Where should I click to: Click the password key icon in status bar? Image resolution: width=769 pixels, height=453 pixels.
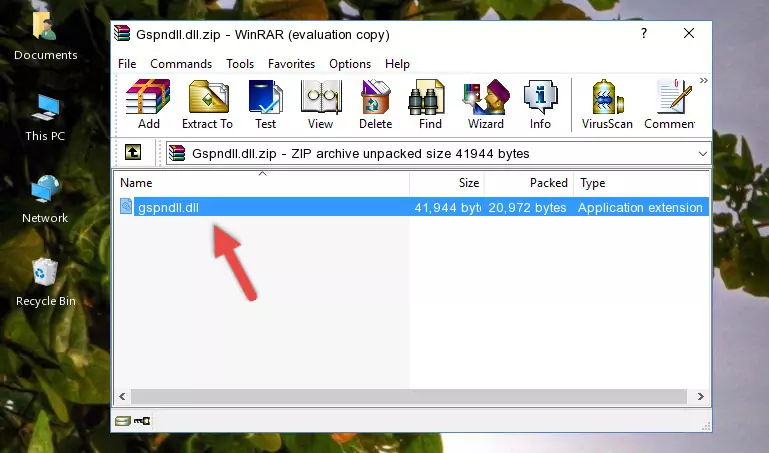click(x=142, y=421)
